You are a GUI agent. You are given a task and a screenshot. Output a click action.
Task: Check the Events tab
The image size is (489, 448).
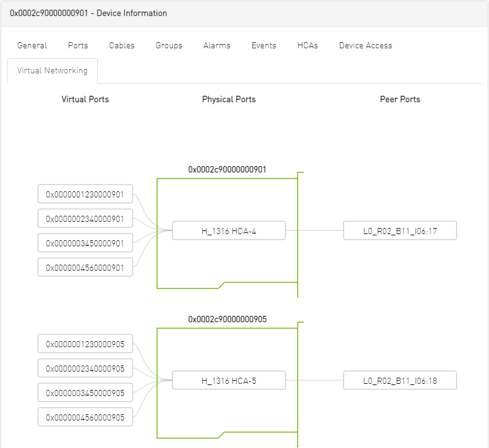(x=263, y=45)
